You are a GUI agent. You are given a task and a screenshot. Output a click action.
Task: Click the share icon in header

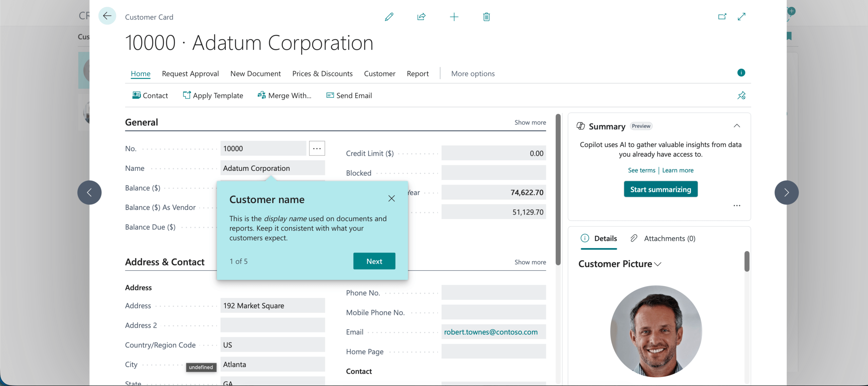coord(421,17)
